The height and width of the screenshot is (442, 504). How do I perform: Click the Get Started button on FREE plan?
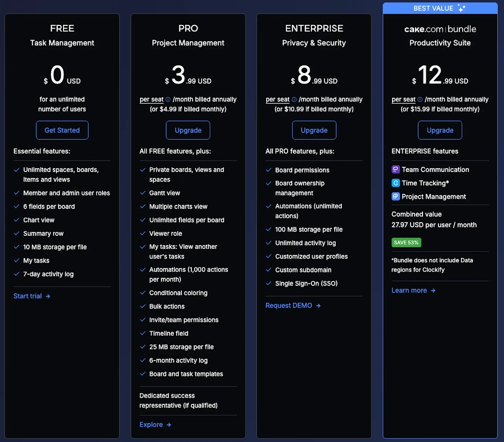(62, 130)
